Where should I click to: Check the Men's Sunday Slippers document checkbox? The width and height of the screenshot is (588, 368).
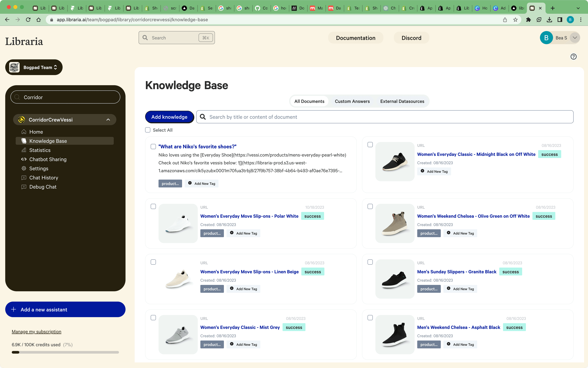(370, 262)
